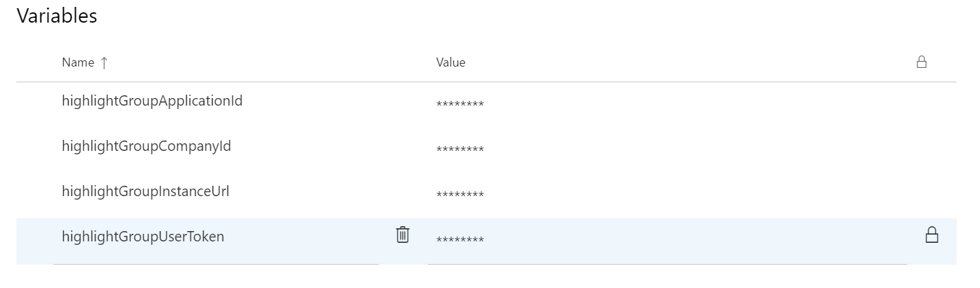Highlight the highlightGroupCompanyId table row
Viewport: 980px width, 288px height.
(486, 150)
